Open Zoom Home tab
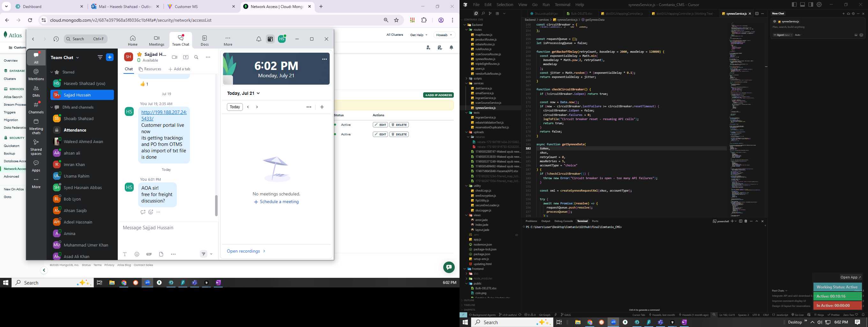 [133, 41]
